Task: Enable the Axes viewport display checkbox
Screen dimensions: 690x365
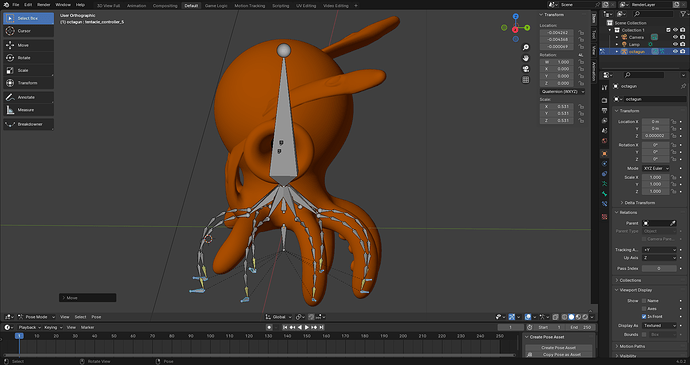Action: pyautogui.click(x=644, y=309)
